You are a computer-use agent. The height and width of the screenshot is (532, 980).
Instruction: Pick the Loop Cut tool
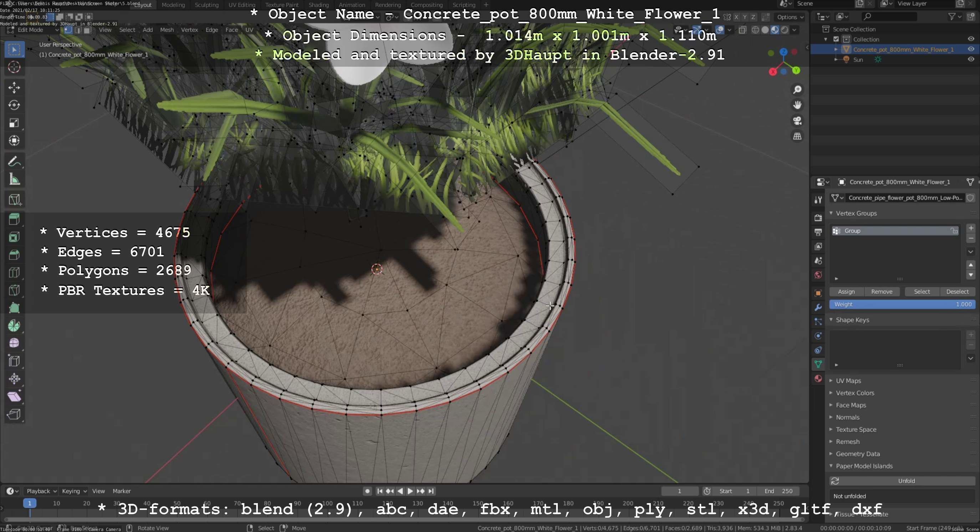coord(14,272)
